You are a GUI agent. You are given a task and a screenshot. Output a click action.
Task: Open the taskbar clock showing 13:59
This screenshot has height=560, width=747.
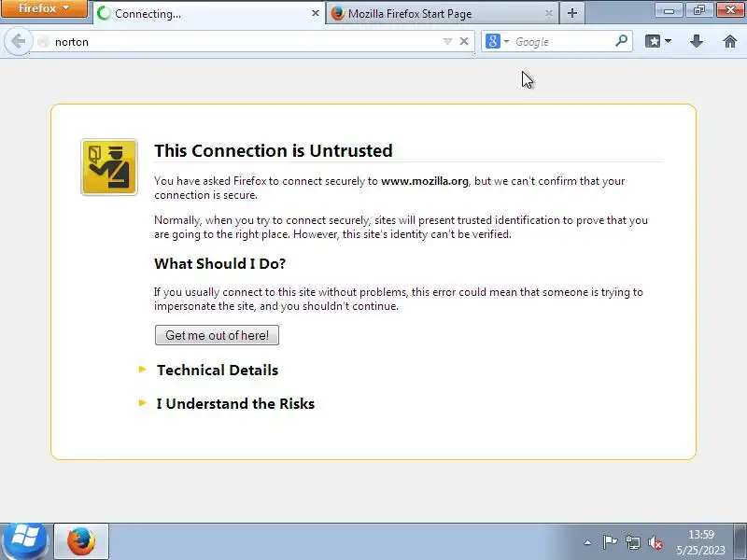coord(701,542)
